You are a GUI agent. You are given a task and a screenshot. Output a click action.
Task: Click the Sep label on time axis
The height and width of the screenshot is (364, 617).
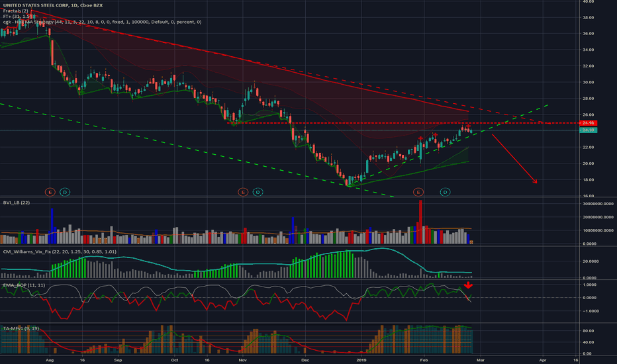point(118,360)
